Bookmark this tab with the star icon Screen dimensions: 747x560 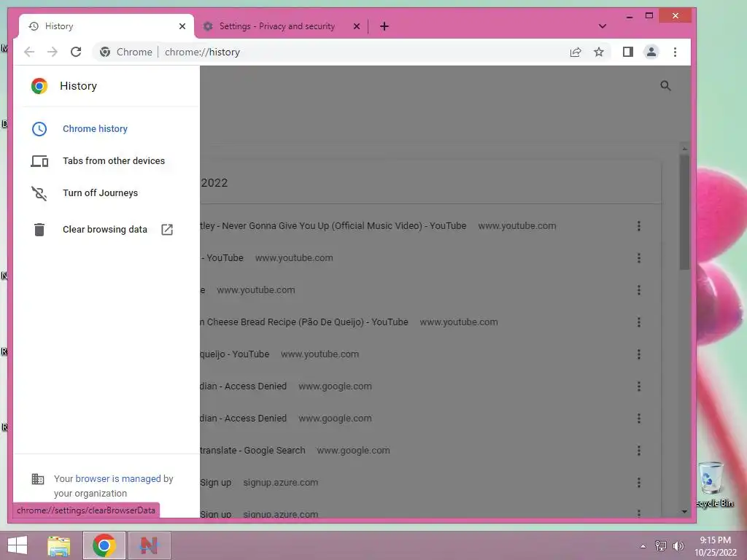tap(599, 52)
